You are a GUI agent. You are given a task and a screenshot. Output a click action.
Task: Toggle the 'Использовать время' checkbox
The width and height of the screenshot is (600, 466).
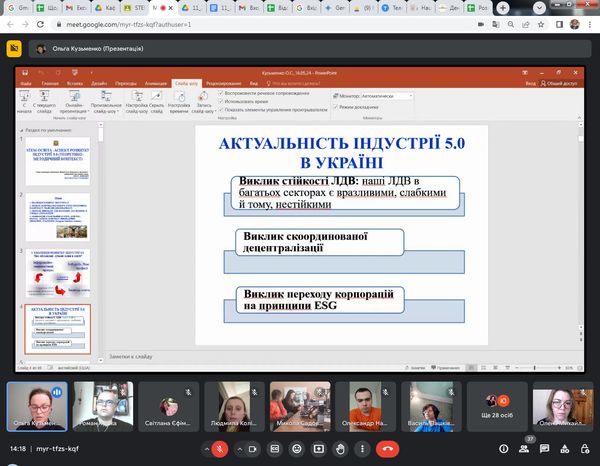[x=220, y=102]
